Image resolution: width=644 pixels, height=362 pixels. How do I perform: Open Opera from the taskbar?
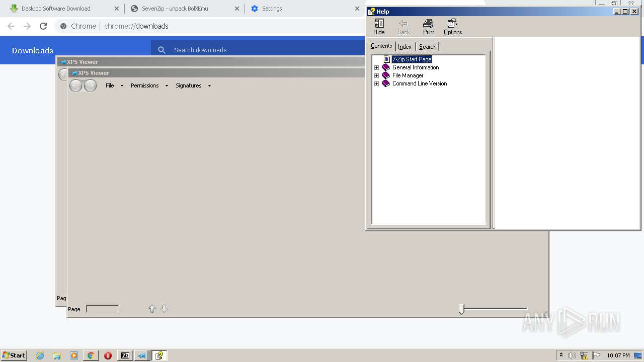click(108, 355)
